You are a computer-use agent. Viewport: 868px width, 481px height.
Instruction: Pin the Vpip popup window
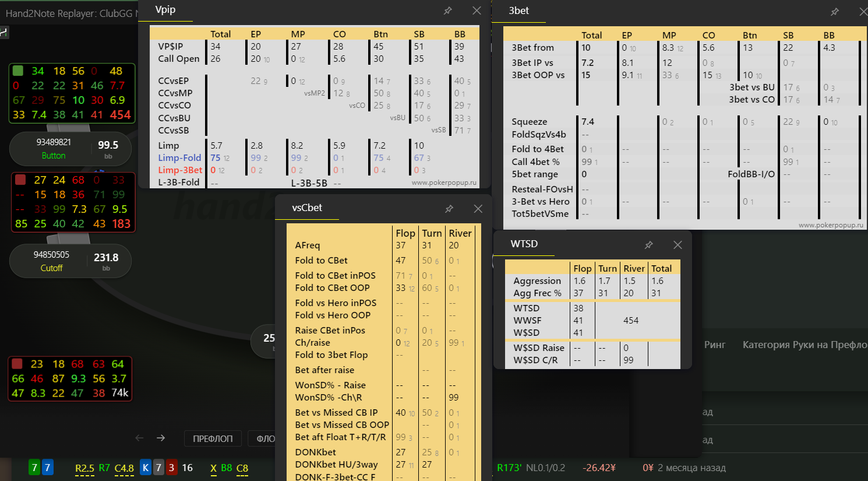click(448, 10)
